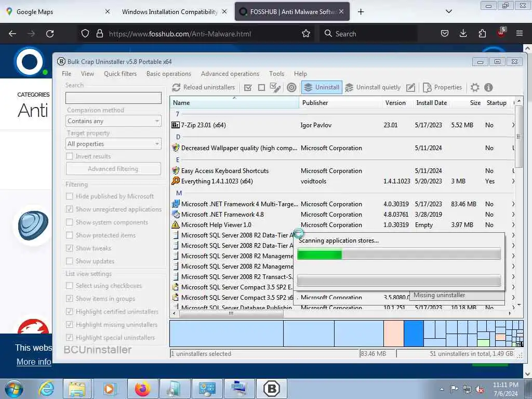Open Target property All properties dropdown
Viewport: 532px width, 399px height.
pos(113,144)
